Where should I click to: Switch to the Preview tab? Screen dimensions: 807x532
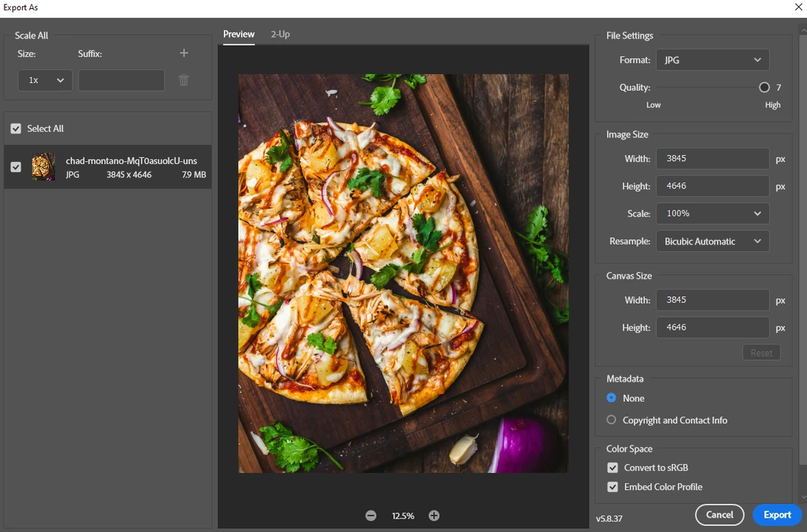pyautogui.click(x=239, y=34)
